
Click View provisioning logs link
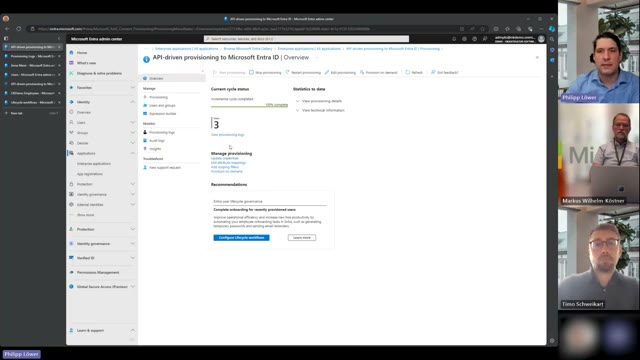point(227,135)
